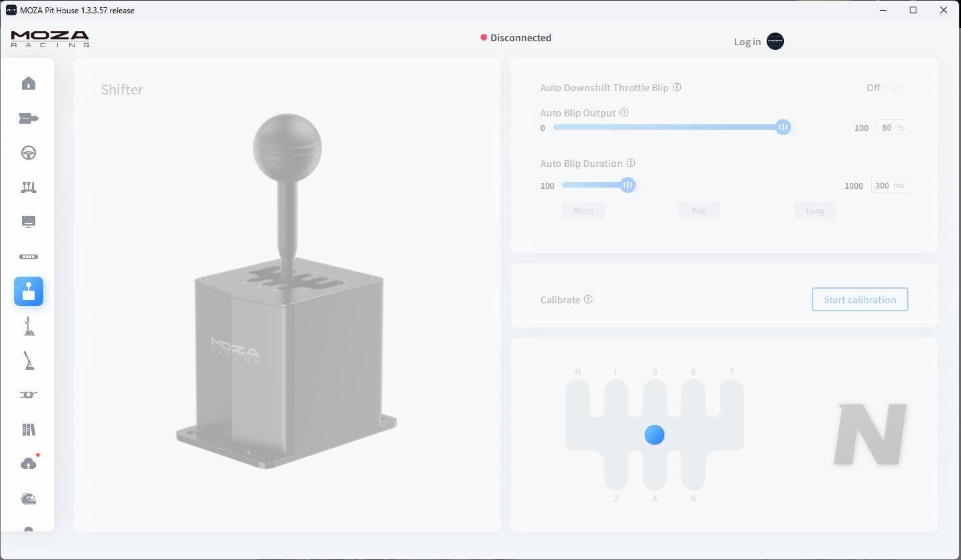The width and height of the screenshot is (961, 560).
Task: Open the books library icon in sidebar
Action: pos(29,430)
